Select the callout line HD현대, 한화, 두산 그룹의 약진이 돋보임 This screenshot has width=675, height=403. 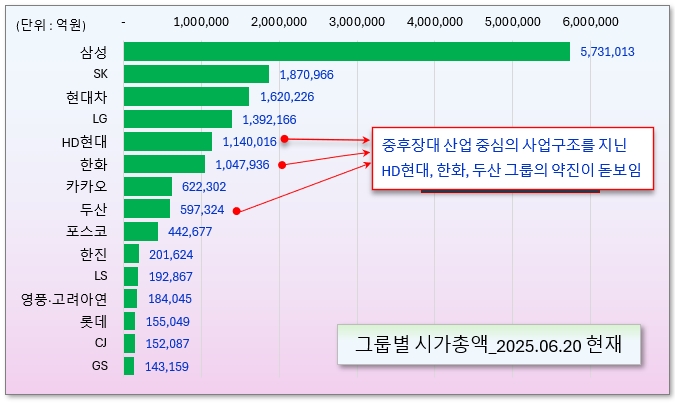(511, 170)
